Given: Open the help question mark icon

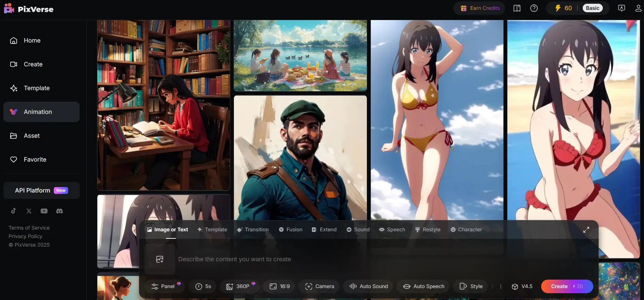Looking at the screenshot, I should tap(534, 8).
